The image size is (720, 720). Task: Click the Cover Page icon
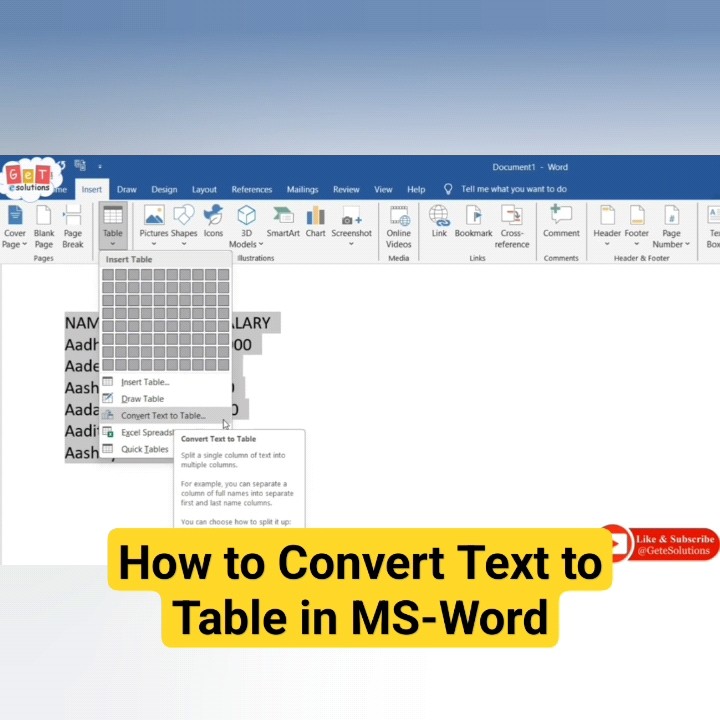(x=15, y=215)
